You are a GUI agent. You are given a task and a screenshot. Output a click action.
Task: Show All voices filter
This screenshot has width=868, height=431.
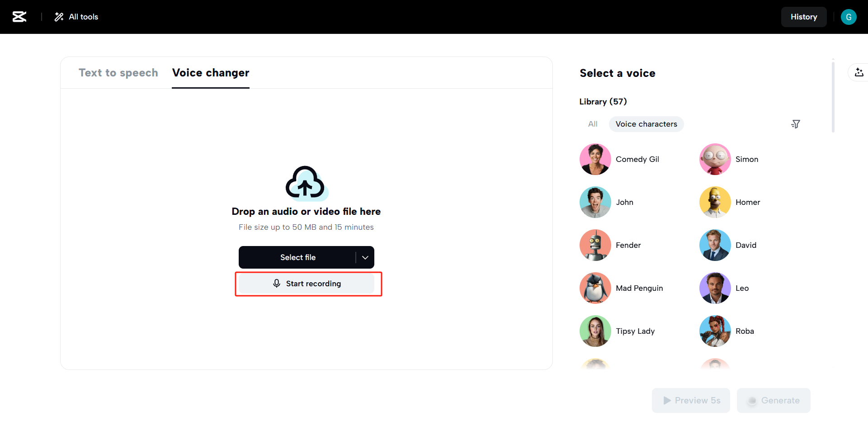pyautogui.click(x=593, y=124)
